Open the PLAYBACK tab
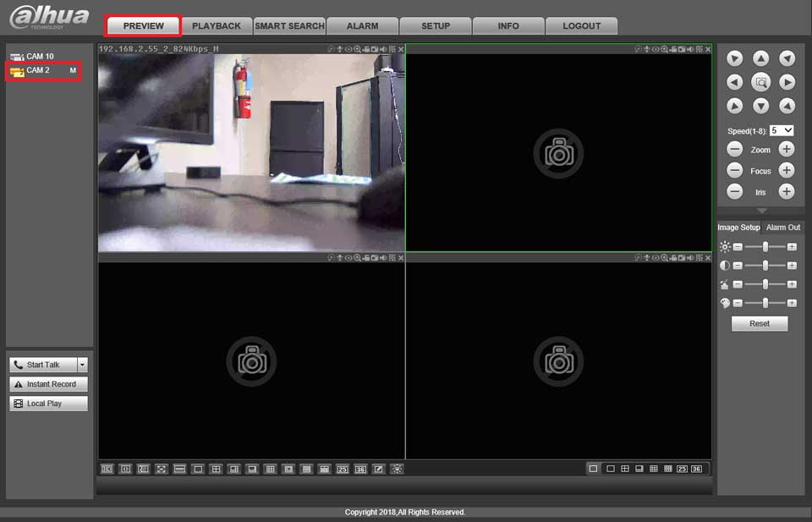This screenshot has height=522, width=812. [217, 26]
